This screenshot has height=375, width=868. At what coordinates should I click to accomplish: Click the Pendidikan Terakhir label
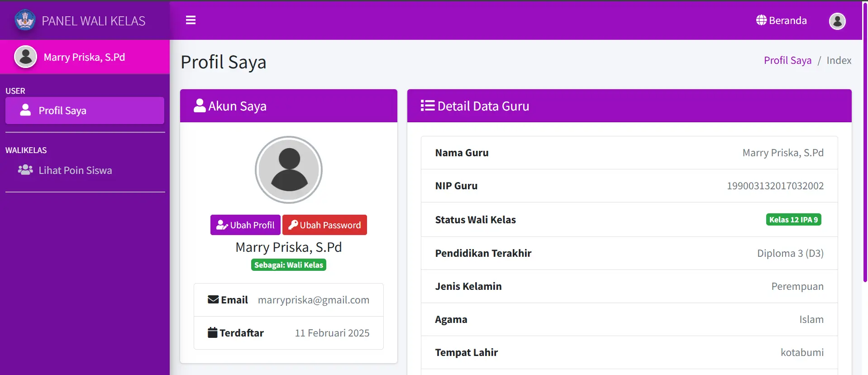pos(483,253)
